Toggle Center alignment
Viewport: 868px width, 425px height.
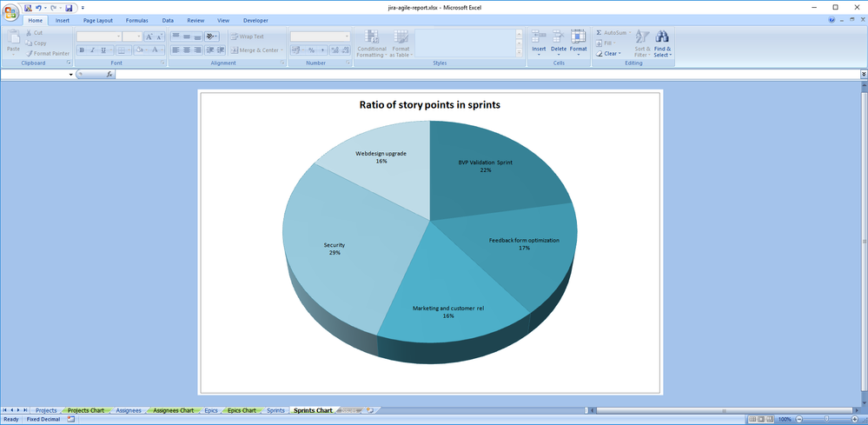tap(187, 50)
